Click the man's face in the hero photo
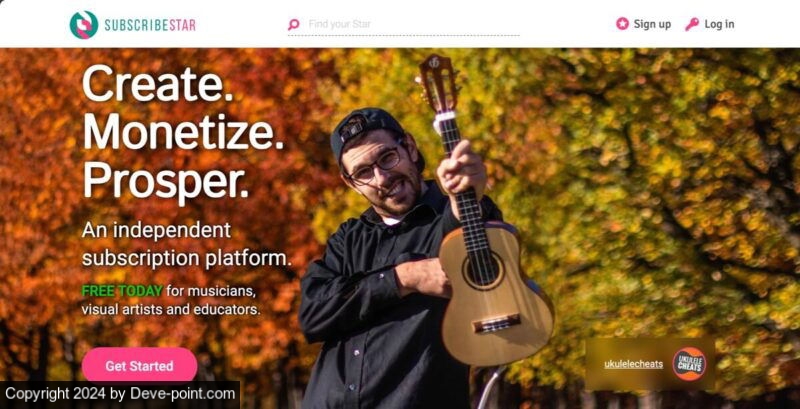Viewport: 800px width, 409px height. pyautogui.click(x=382, y=171)
